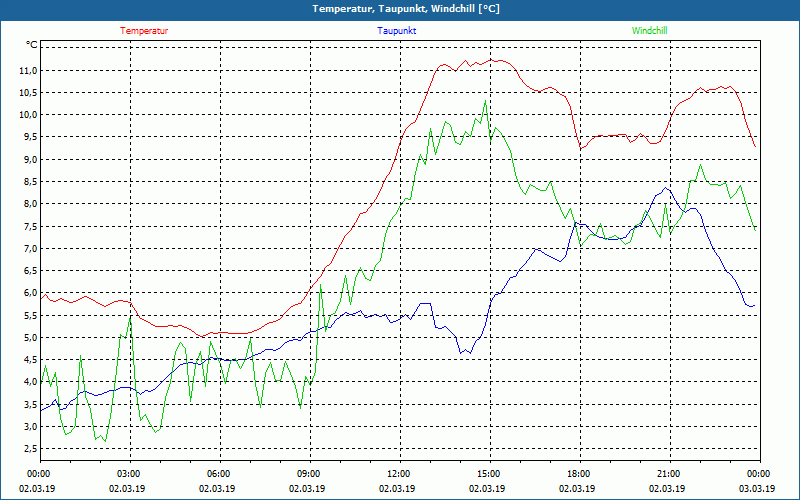Click the 8,5 y-axis value
Screen dimensions: 800x500
tap(30, 182)
